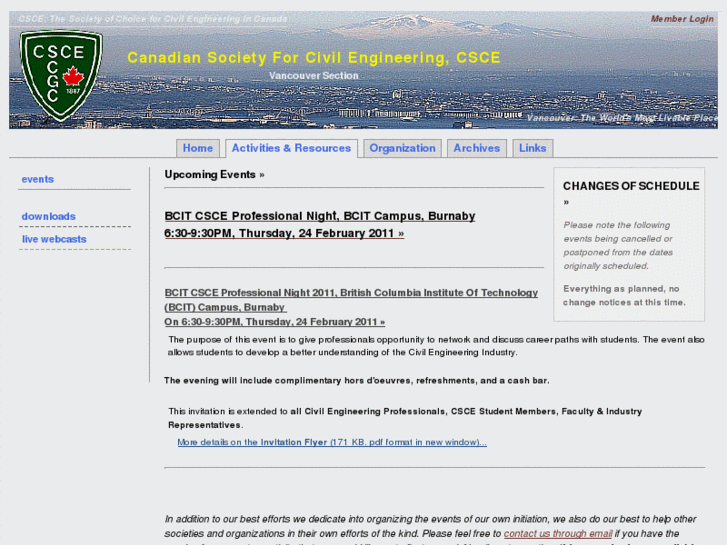Image resolution: width=727 pixels, height=545 pixels.
Task: Click the Canadian Society For Civil Engineering title
Action: click(314, 58)
